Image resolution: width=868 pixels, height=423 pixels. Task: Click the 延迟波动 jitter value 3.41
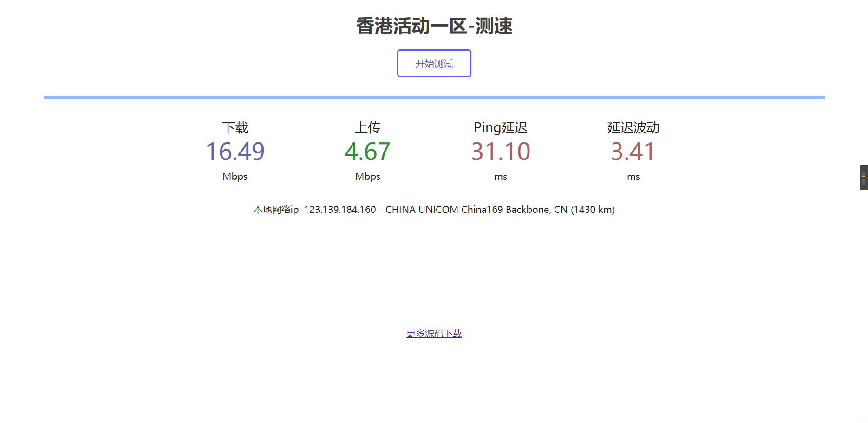tap(633, 151)
